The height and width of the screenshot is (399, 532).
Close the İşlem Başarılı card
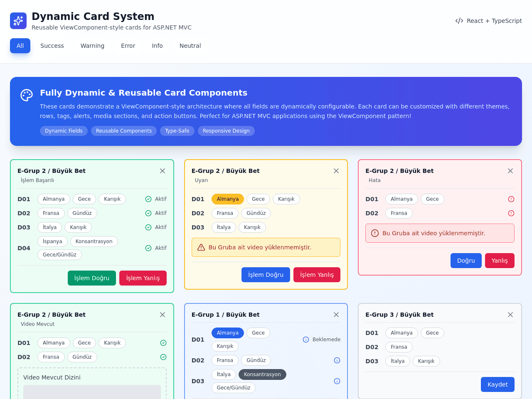163,171
